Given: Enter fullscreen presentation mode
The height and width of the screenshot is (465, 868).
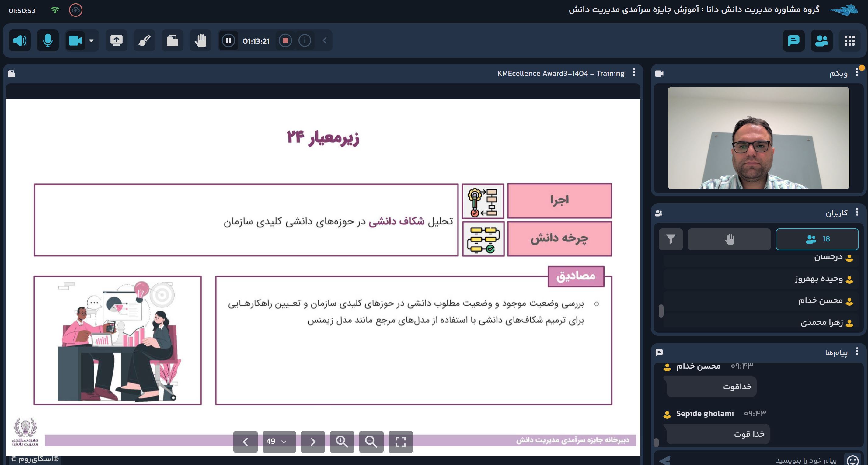Looking at the screenshot, I should coord(400,441).
